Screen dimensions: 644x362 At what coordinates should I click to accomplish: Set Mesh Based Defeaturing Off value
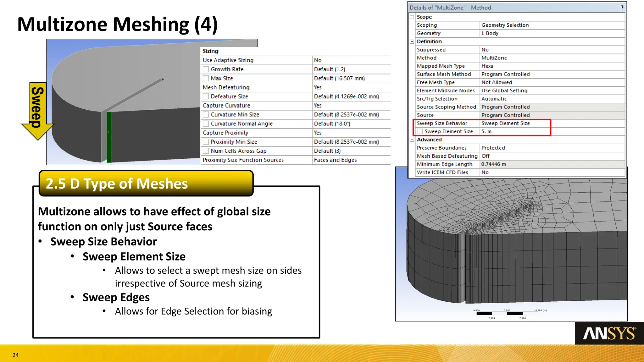coord(552,156)
